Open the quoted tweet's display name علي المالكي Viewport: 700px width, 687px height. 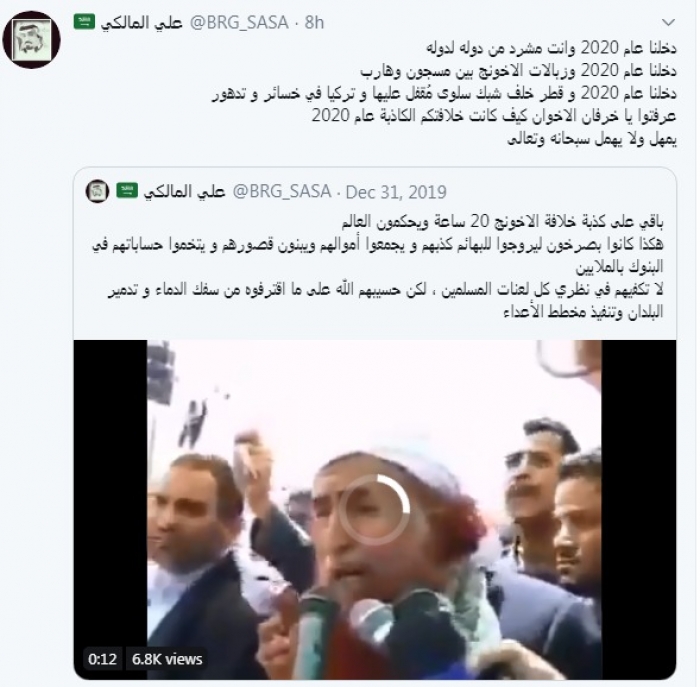pyautogui.click(x=184, y=192)
